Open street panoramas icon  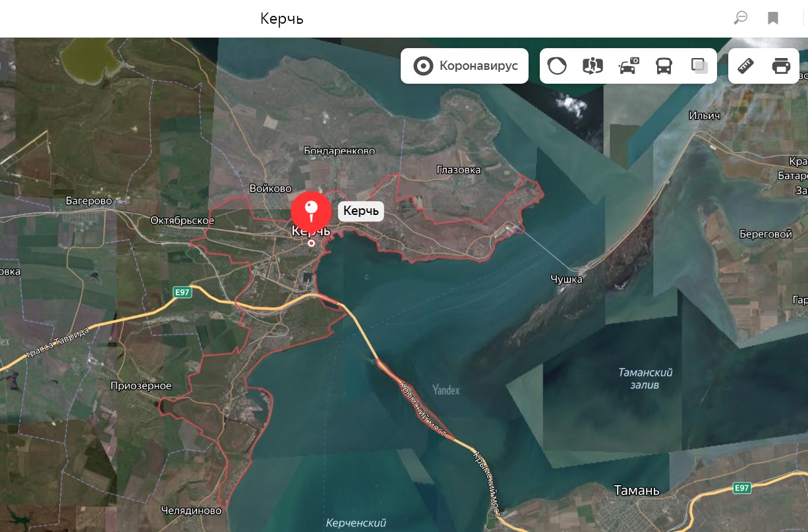pos(592,66)
